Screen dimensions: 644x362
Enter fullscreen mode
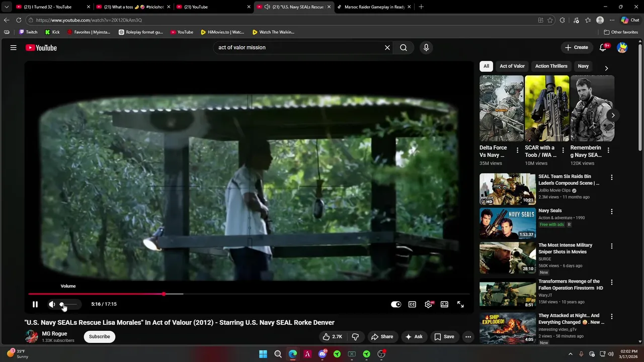(460, 304)
